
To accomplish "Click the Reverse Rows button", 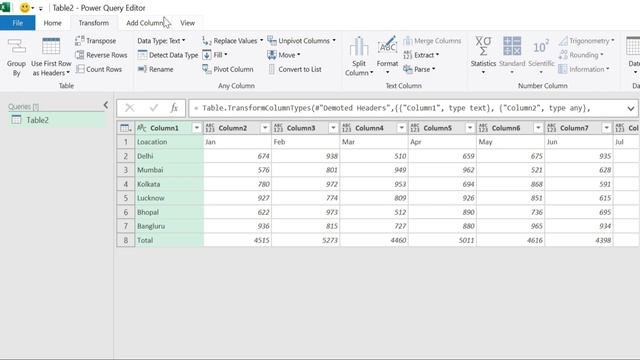I will click(x=101, y=55).
